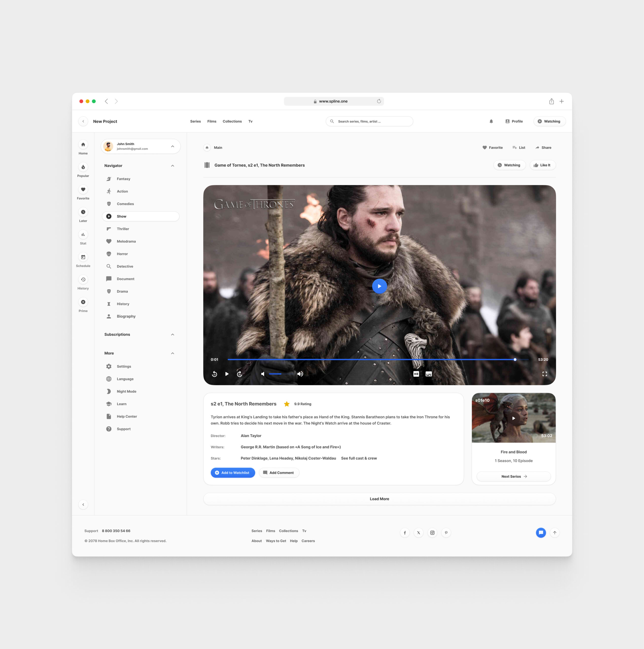The width and height of the screenshot is (644, 649).
Task: Click the Instagram icon in footer
Action: tap(432, 532)
